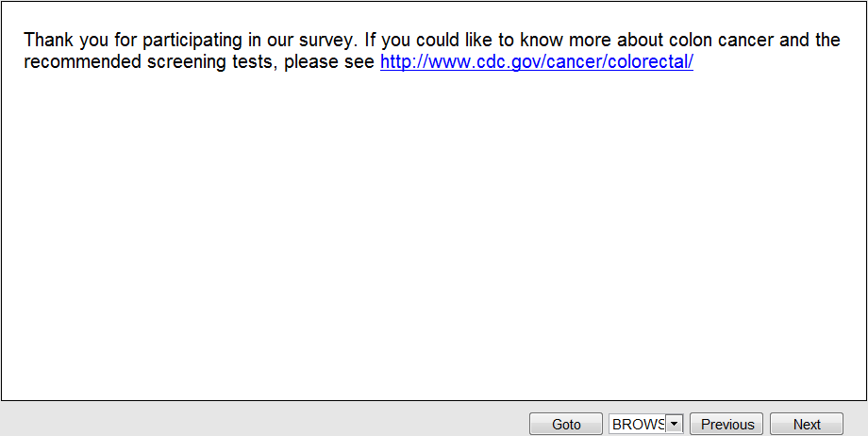
Task: Expand the BROWS dropdown arrow
Action: [674, 425]
